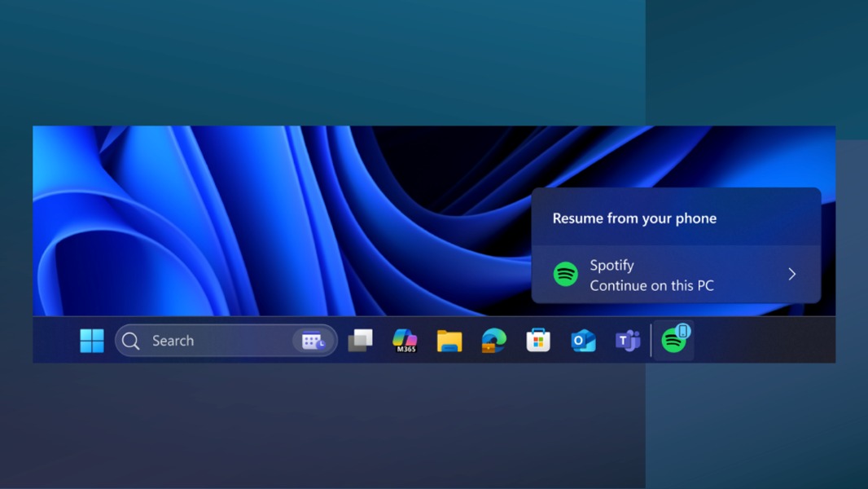Screen dimensions: 868x489
Task: Open the Start menu
Action: click(x=91, y=341)
